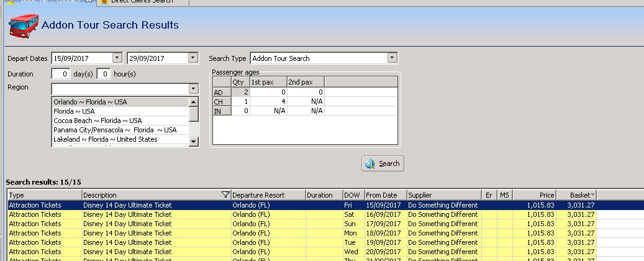Image resolution: width=644 pixels, height=261 pixels.
Task: Expand the Region combo box
Action: click(x=193, y=88)
